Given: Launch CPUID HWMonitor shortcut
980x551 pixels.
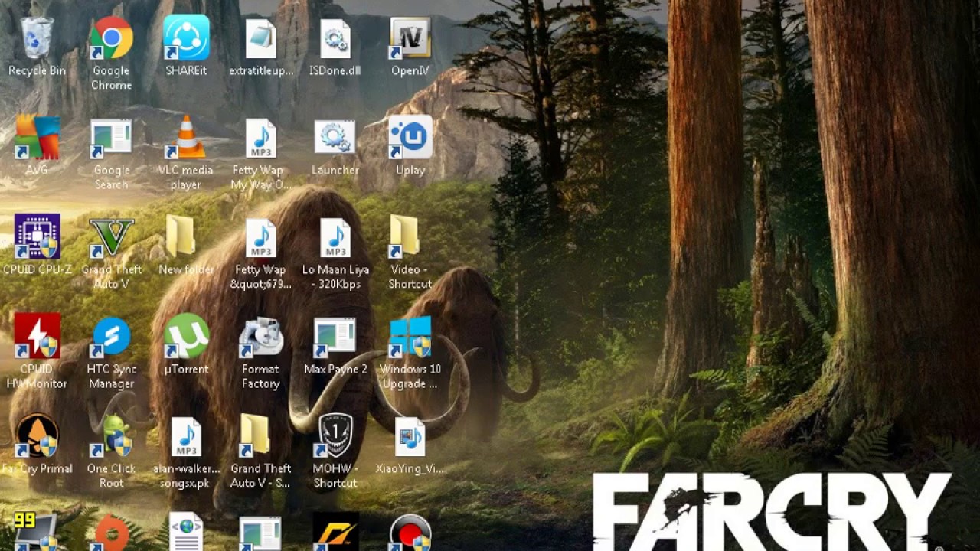Looking at the screenshot, I should [x=37, y=337].
